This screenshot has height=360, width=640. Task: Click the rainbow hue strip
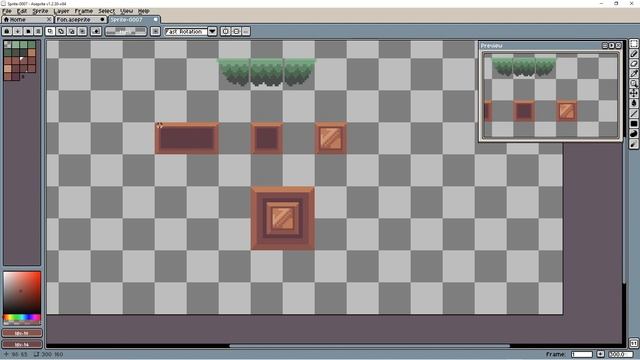click(x=22, y=317)
